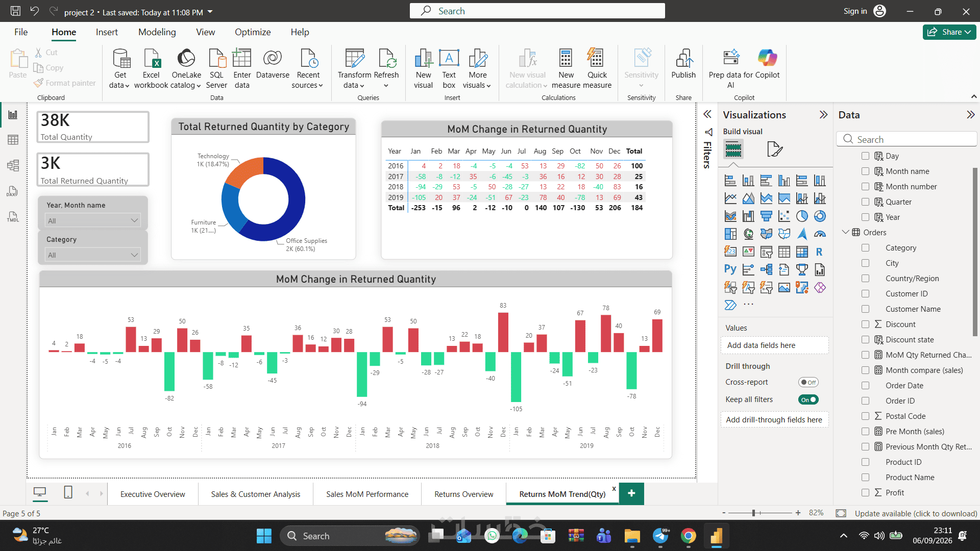The height and width of the screenshot is (551, 980).
Task: Open Model view in left sidebar
Action: pyautogui.click(x=13, y=165)
